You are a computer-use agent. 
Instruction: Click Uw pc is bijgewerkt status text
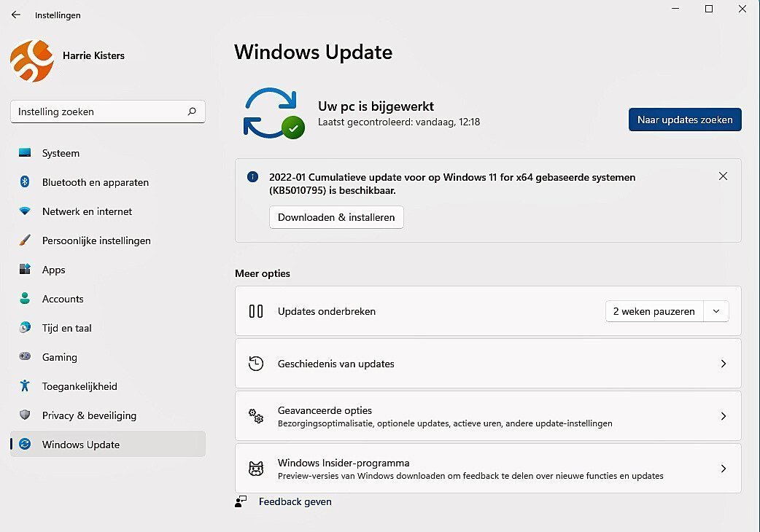(376, 106)
